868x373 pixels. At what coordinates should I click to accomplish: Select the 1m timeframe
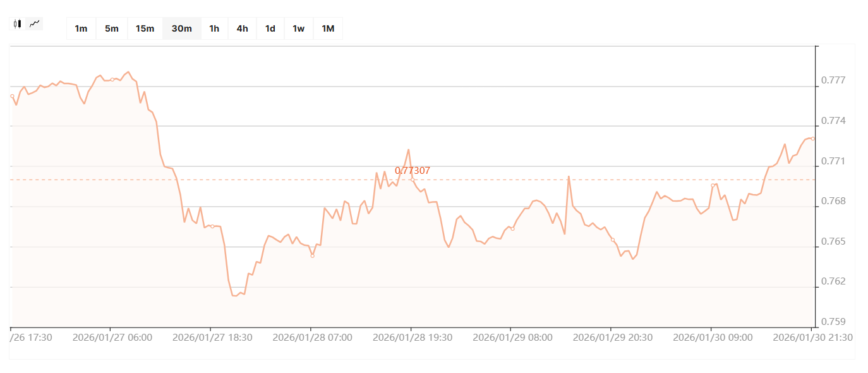click(81, 28)
